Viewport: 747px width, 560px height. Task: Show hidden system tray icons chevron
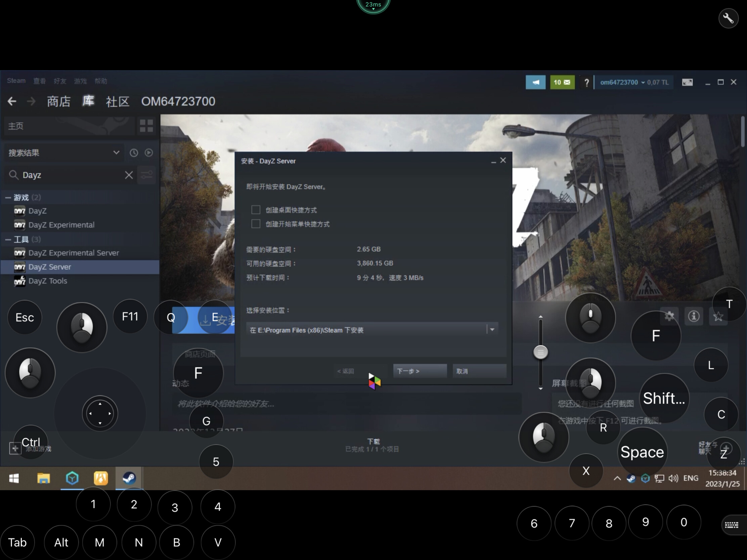(x=617, y=478)
